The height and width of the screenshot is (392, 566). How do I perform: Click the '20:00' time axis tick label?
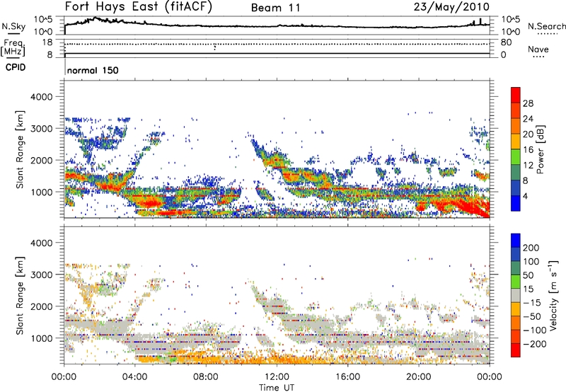(418, 377)
